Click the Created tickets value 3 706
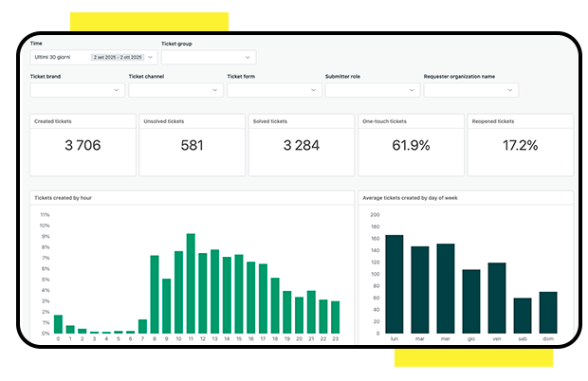The image size is (588, 381). pos(83,145)
